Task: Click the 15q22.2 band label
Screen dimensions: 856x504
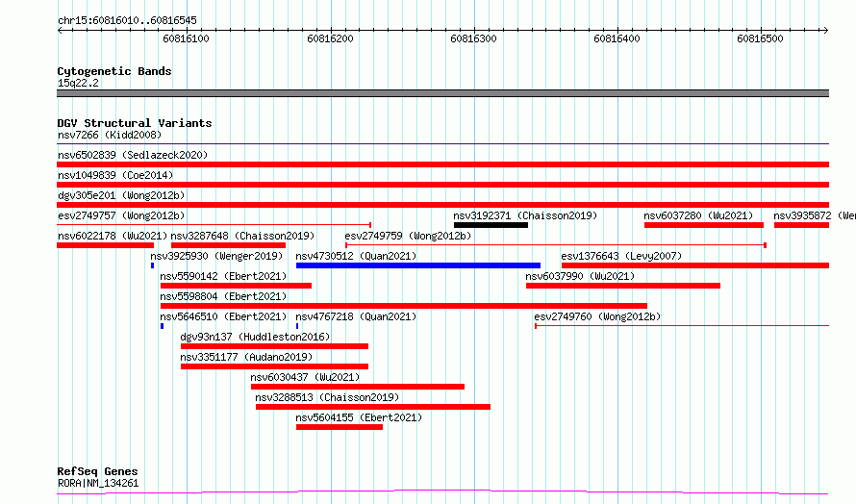Action: [78, 83]
